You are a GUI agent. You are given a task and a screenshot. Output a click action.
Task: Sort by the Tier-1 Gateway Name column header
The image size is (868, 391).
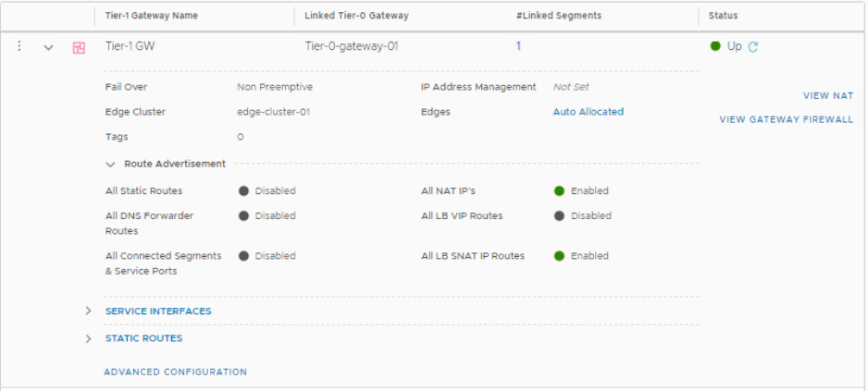click(x=151, y=16)
